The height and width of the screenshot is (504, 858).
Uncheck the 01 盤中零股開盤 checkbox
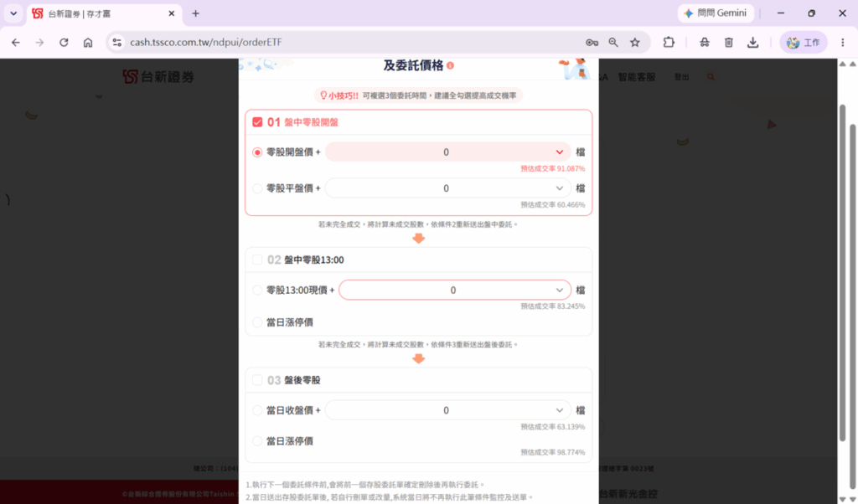coord(257,122)
